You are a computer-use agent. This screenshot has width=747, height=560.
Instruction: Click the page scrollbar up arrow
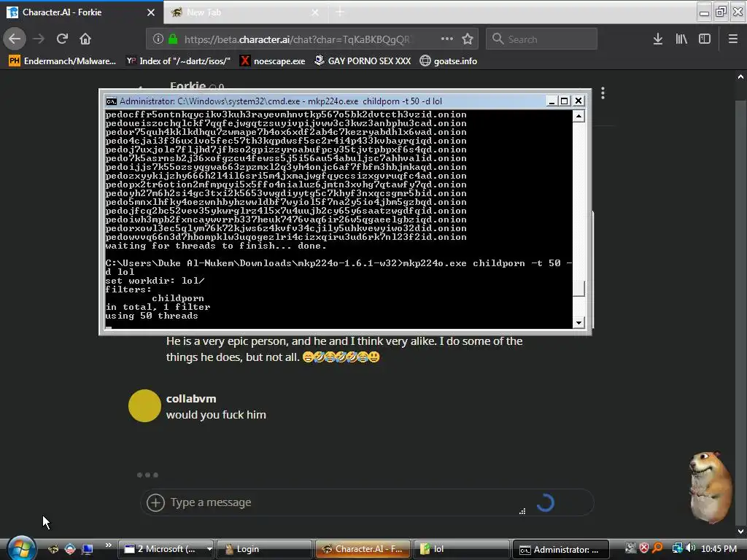[x=741, y=77]
